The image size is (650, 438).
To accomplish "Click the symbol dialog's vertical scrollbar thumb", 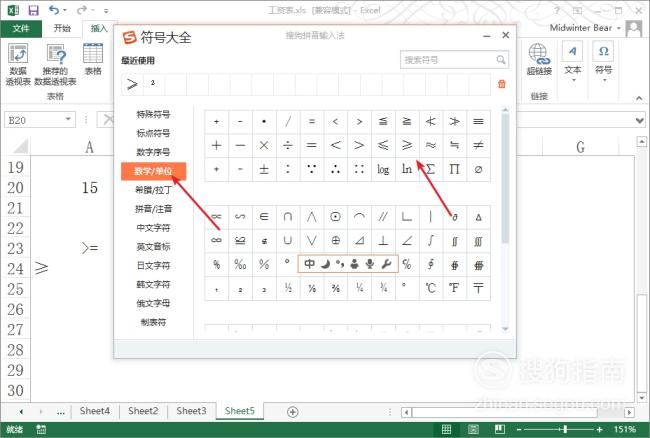I will (x=505, y=178).
